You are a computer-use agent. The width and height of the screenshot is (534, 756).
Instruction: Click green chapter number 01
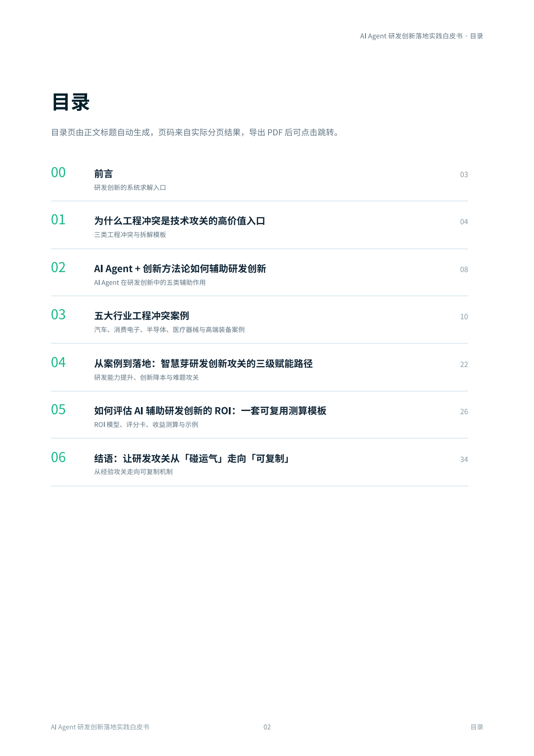[x=58, y=220]
